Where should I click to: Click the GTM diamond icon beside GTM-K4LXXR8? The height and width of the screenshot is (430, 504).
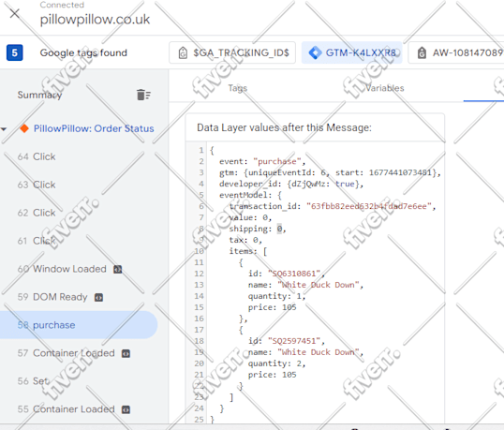[x=315, y=52]
